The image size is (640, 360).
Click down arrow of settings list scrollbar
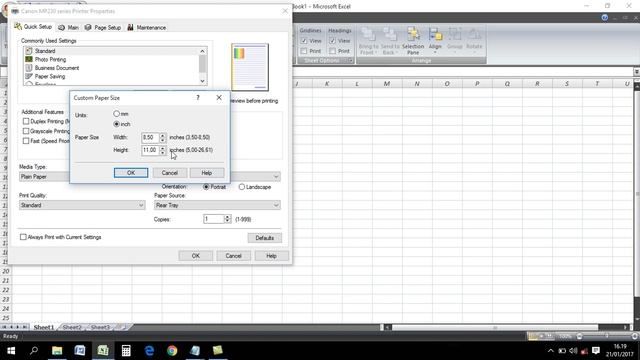pyautogui.click(x=202, y=81)
